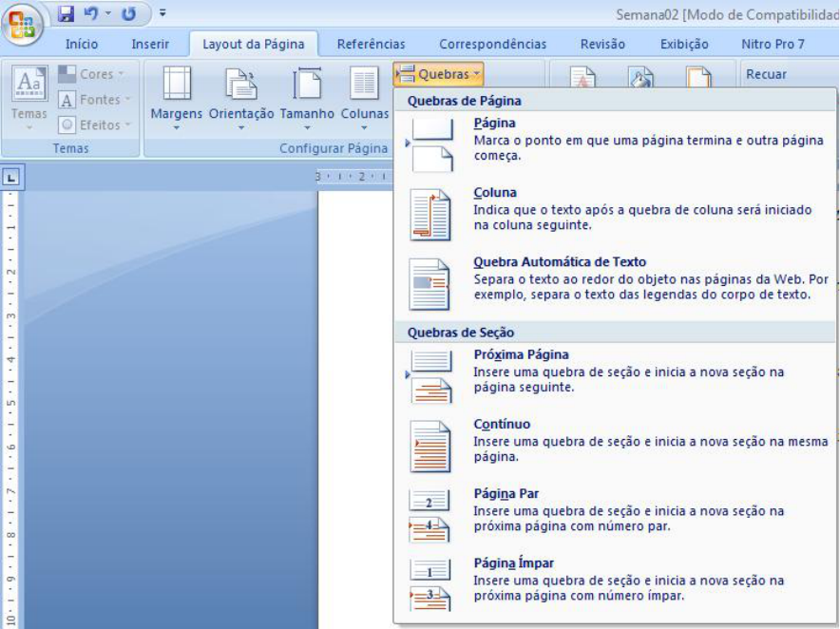Click the Office button logo
Image resolution: width=840 pixels, height=629 pixels.
pos(23,25)
